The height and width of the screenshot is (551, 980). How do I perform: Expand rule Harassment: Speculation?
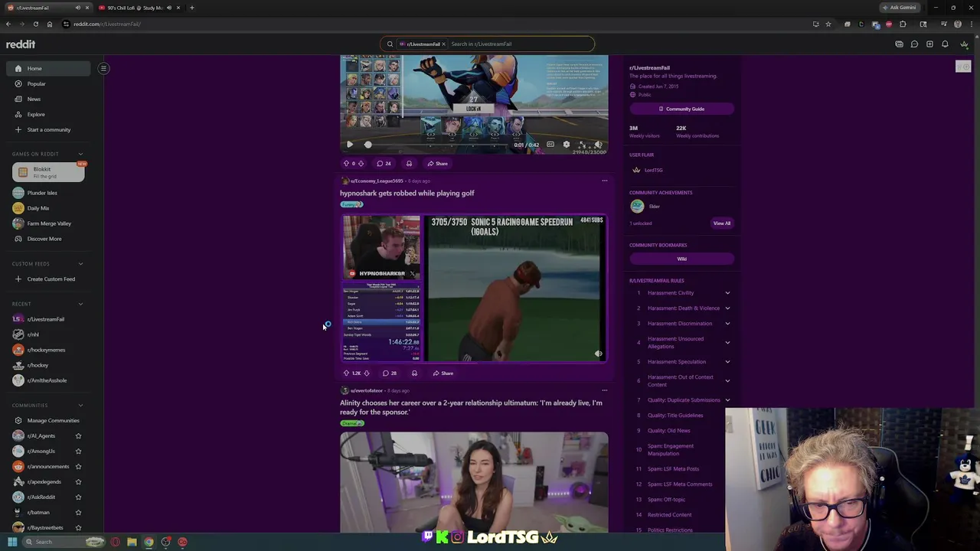(x=727, y=362)
